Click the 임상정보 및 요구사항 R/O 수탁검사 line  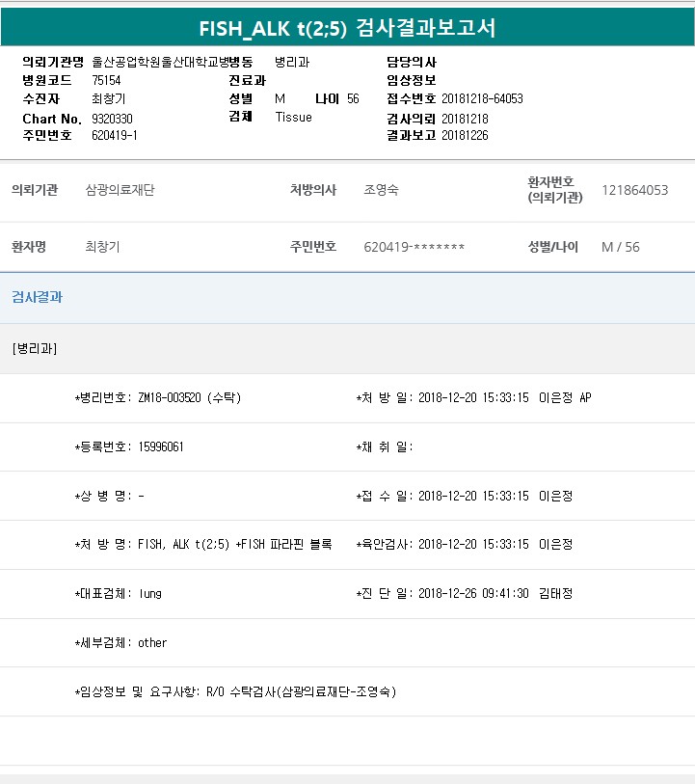pyautogui.click(x=235, y=691)
